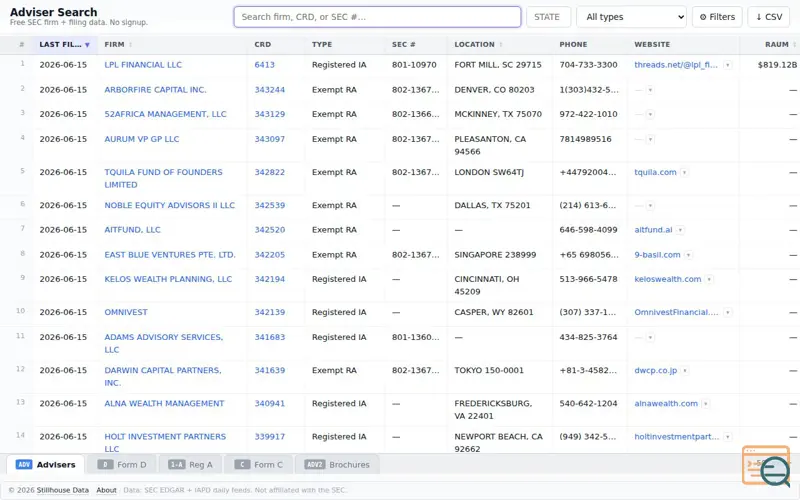Viewport: 800px width, 500px height.
Task: Click the STATE filter field
Action: [x=548, y=17]
